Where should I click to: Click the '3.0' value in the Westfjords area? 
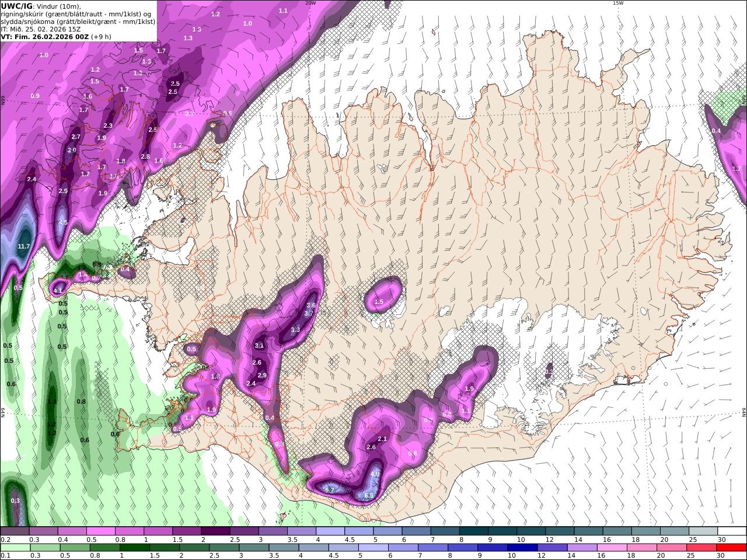click(x=72, y=150)
